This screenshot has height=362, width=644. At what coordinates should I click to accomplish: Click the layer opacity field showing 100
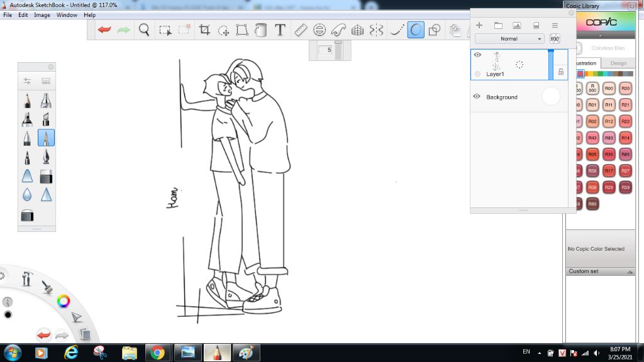click(x=555, y=38)
